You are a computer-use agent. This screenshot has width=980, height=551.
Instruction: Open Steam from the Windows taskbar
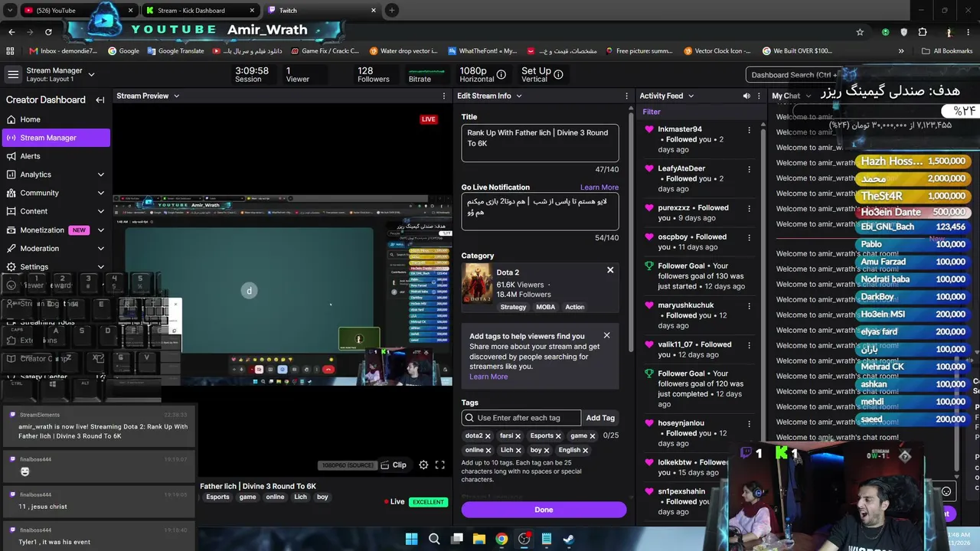click(569, 539)
